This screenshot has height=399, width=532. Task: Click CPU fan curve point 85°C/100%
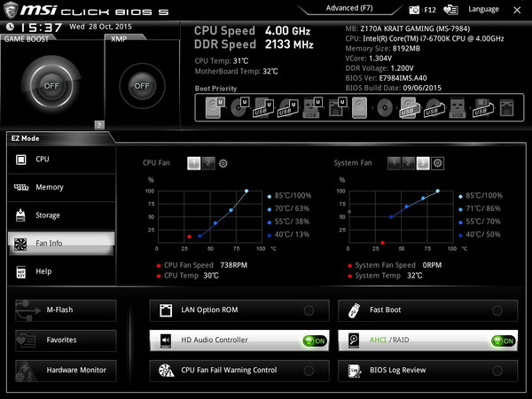pos(246,191)
